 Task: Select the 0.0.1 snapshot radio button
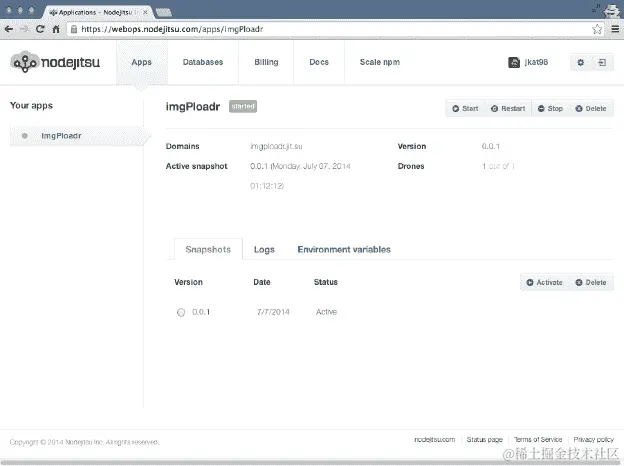coord(181,312)
